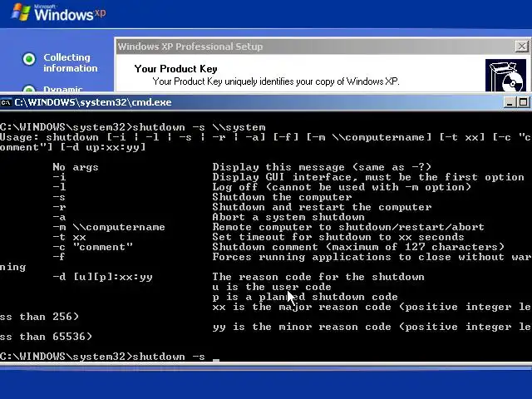This screenshot has height=399, width=532.
Task: Click the first 'shutdown -s \\system' command line
Action: pos(133,127)
